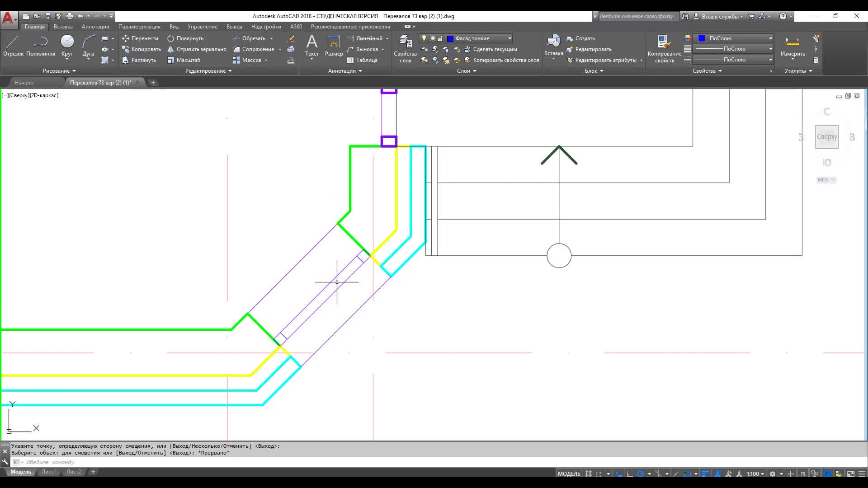Screen dimensions: 868x488
Task: Expand the Блок panel
Action: (x=594, y=71)
